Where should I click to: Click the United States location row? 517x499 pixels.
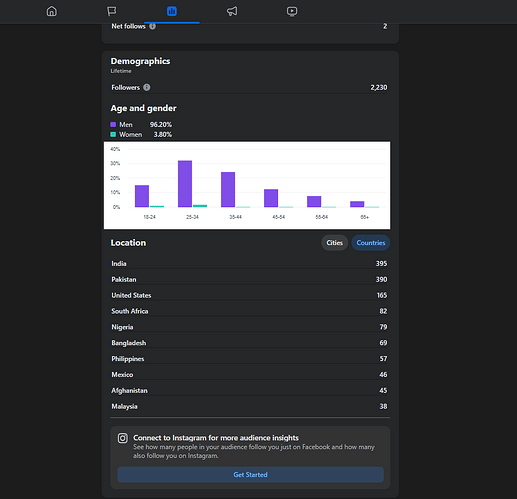[249, 295]
